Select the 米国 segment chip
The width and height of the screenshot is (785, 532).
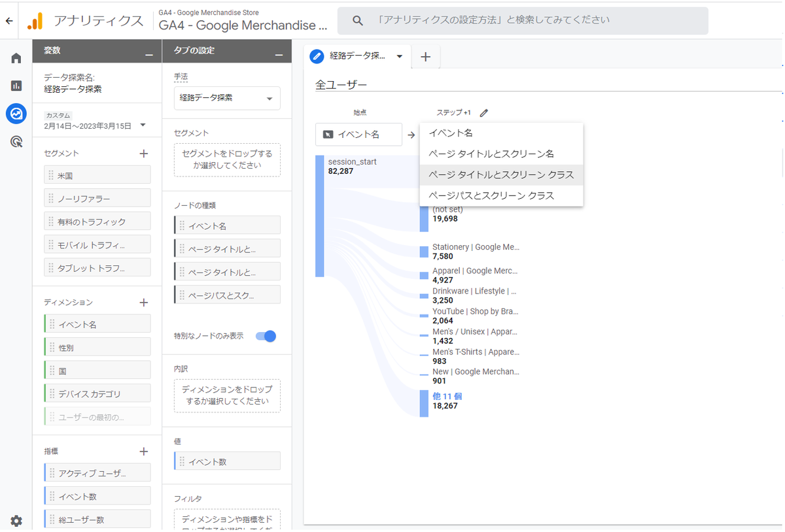click(97, 175)
